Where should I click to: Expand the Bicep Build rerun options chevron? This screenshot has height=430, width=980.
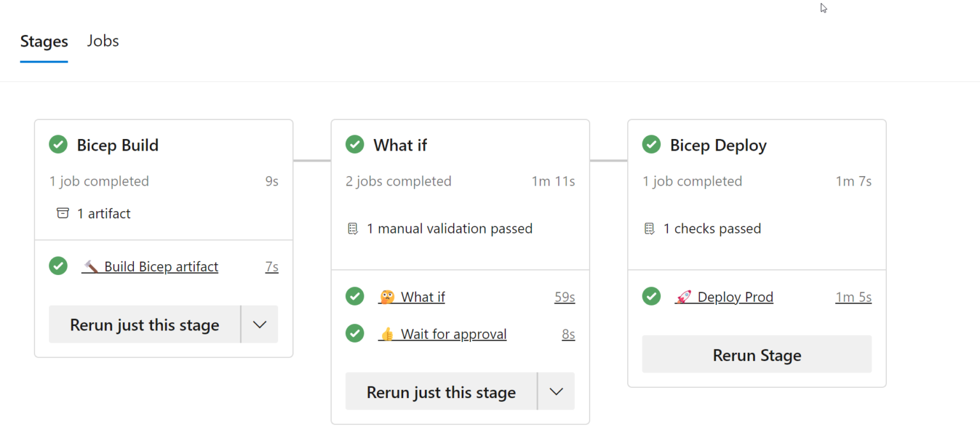(260, 324)
